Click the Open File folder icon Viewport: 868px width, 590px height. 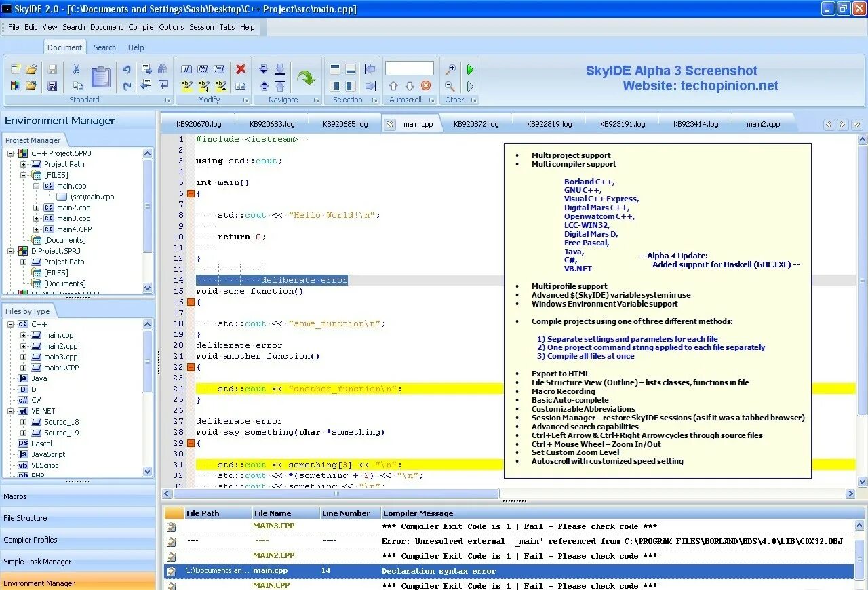click(31, 69)
